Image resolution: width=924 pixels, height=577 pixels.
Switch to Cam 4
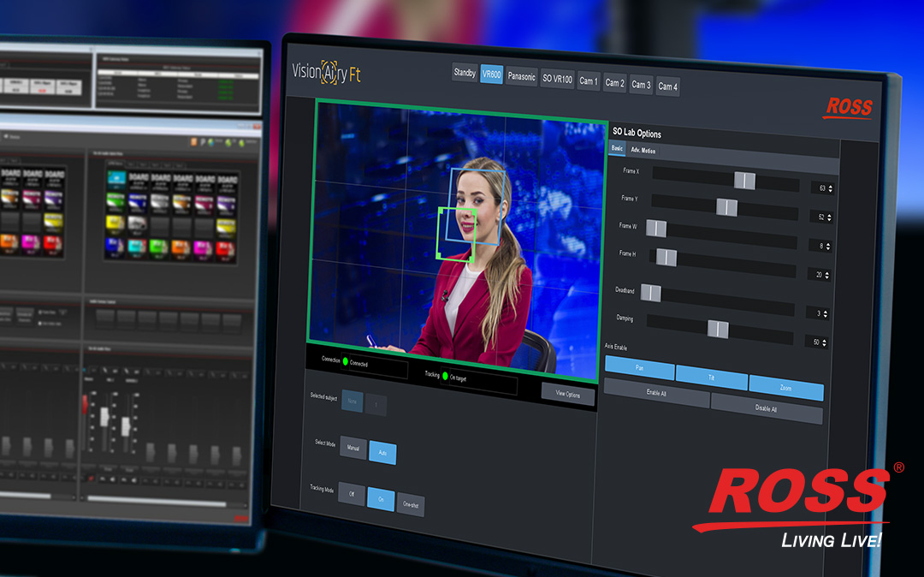click(x=667, y=86)
